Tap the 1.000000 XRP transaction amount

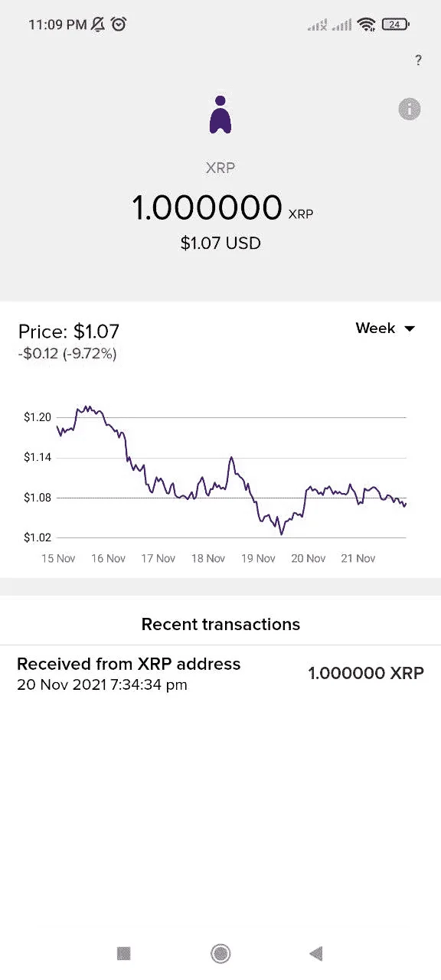point(366,674)
